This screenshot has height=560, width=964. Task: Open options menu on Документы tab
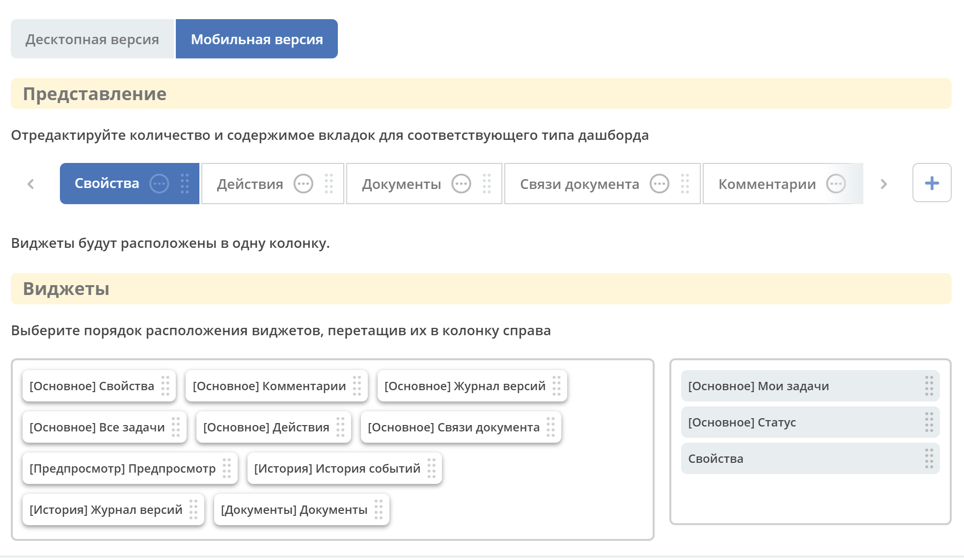tap(461, 184)
